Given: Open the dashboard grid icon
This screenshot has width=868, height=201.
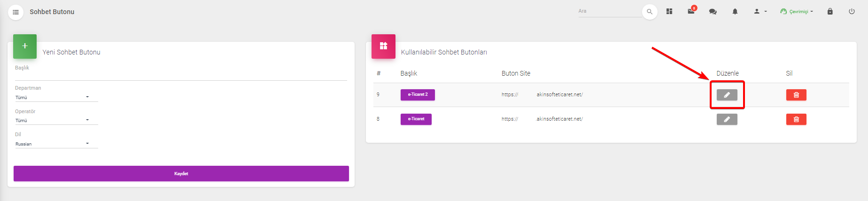Looking at the screenshot, I should pyautogui.click(x=669, y=11).
